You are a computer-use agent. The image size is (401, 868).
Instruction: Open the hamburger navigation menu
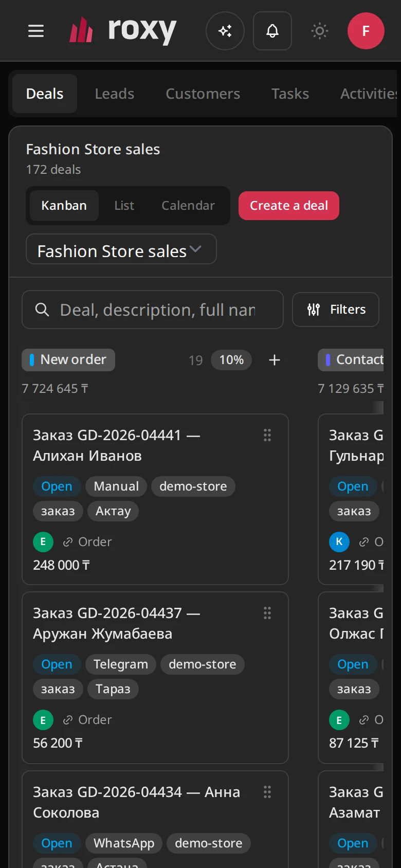36,31
